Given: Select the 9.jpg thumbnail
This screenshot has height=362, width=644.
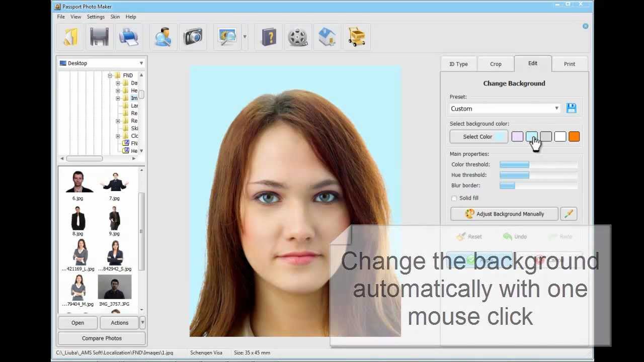Looking at the screenshot, I should (114, 221).
